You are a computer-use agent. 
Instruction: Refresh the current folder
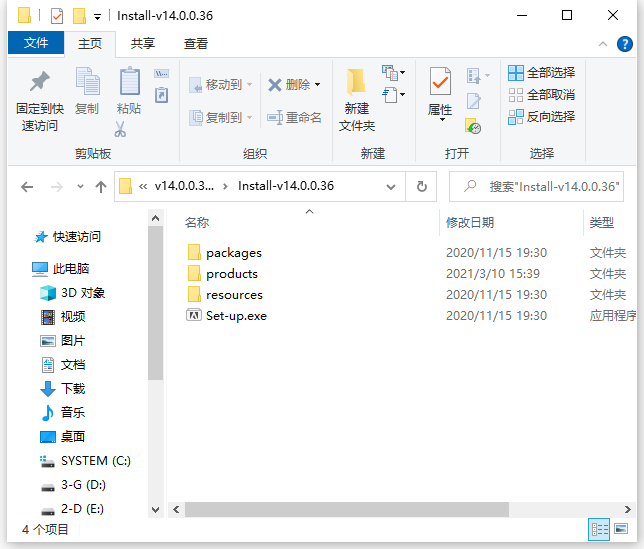point(422,187)
